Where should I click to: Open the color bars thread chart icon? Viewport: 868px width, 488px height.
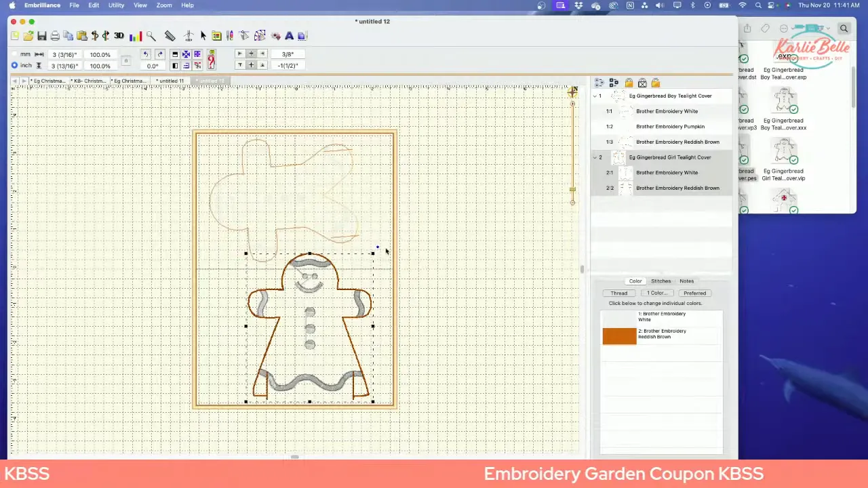click(x=136, y=36)
